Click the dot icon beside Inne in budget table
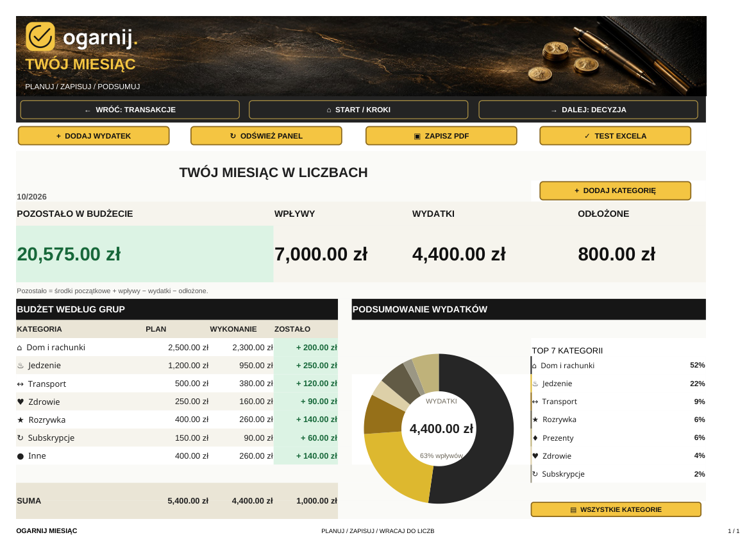Screen dimensions: 756x535 click(21, 456)
